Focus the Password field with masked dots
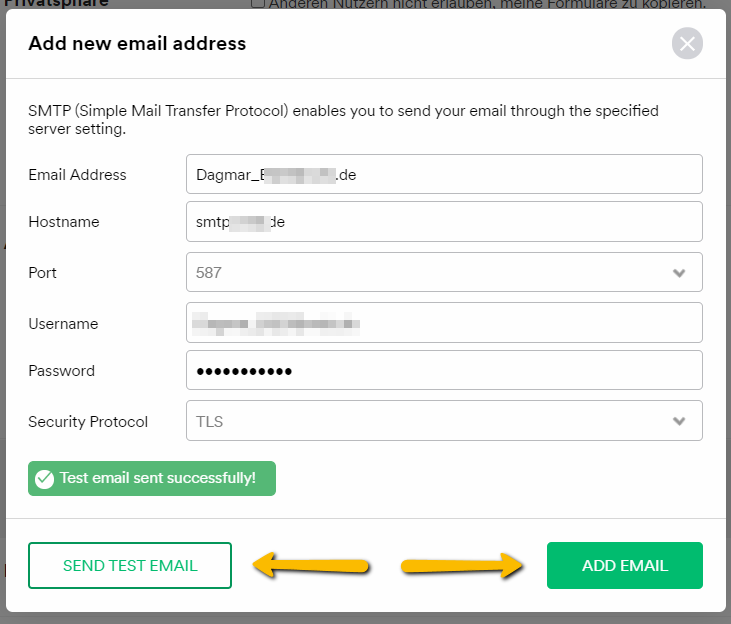The height and width of the screenshot is (624, 731). point(444,370)
